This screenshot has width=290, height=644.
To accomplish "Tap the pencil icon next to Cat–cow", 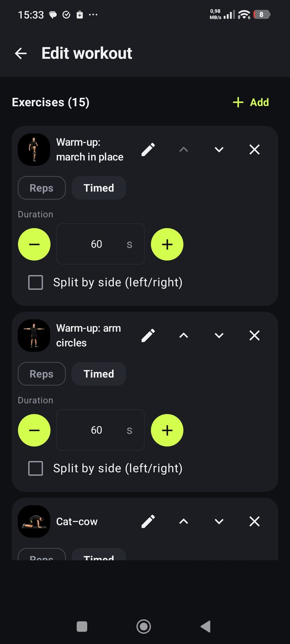I will [x=148, y=522].
